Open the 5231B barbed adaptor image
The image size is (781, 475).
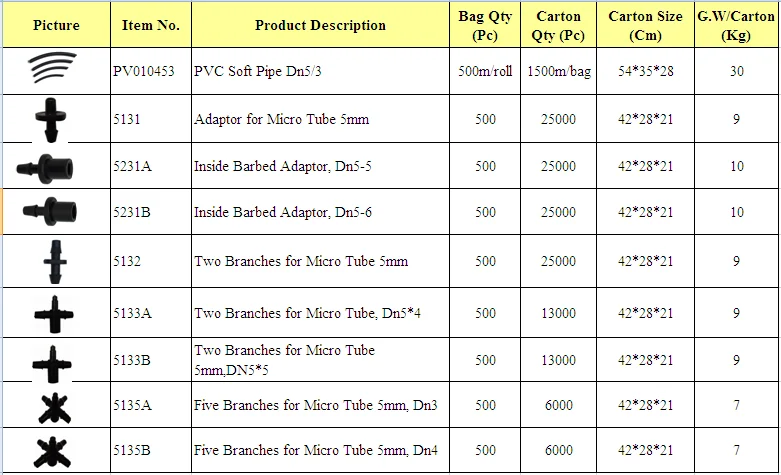pos(47,211)
